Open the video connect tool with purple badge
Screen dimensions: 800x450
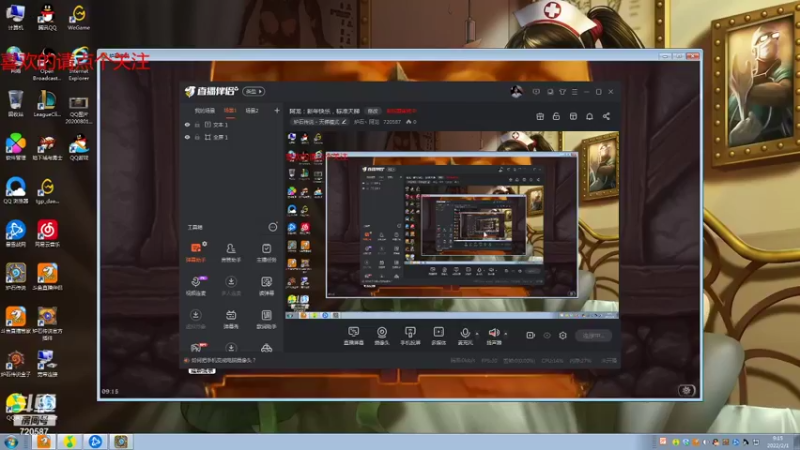pyautogui.click(x=195, y=286)
